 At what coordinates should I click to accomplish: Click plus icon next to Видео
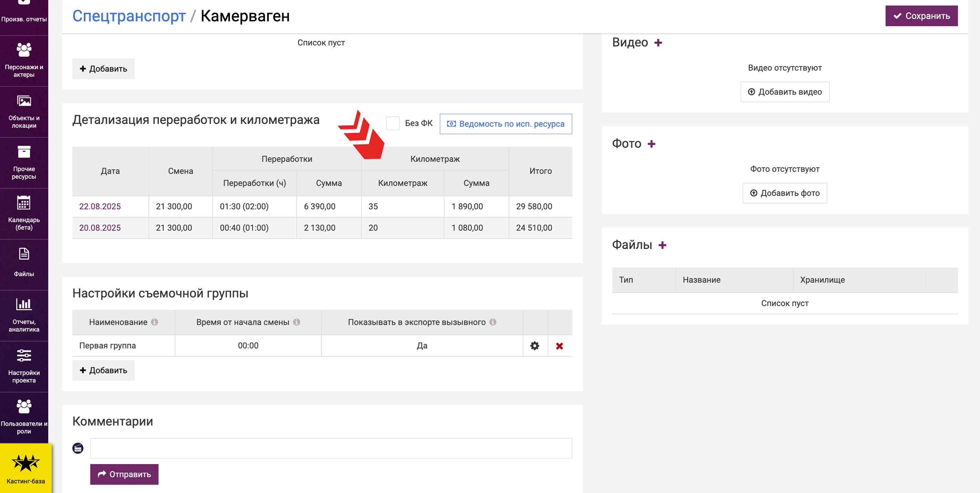[x=658, y=43]
